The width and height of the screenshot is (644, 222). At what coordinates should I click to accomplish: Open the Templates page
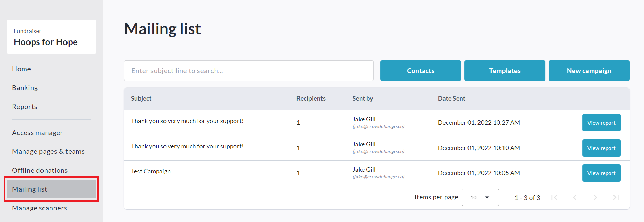pyautogui.click(x=505, y=71)
